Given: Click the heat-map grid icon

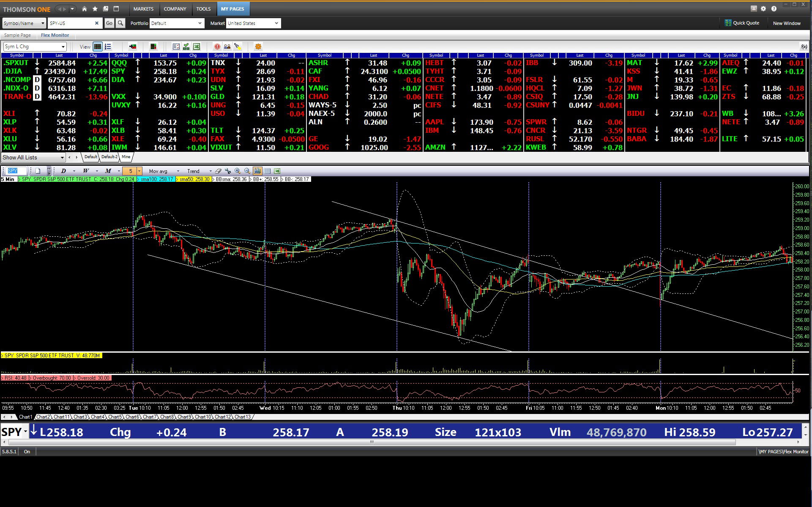Looking at the screenshot, I should [153, 47].
